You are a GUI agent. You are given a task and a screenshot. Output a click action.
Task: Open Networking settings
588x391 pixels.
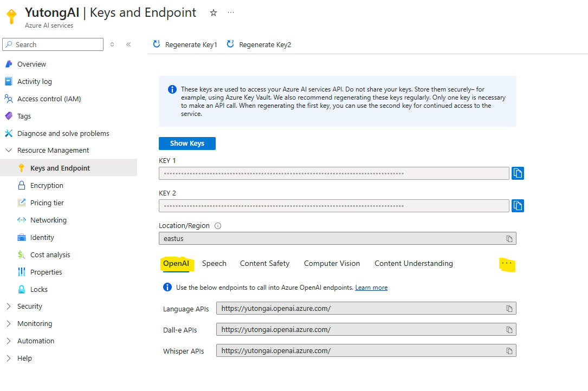(x=48, y=220)
